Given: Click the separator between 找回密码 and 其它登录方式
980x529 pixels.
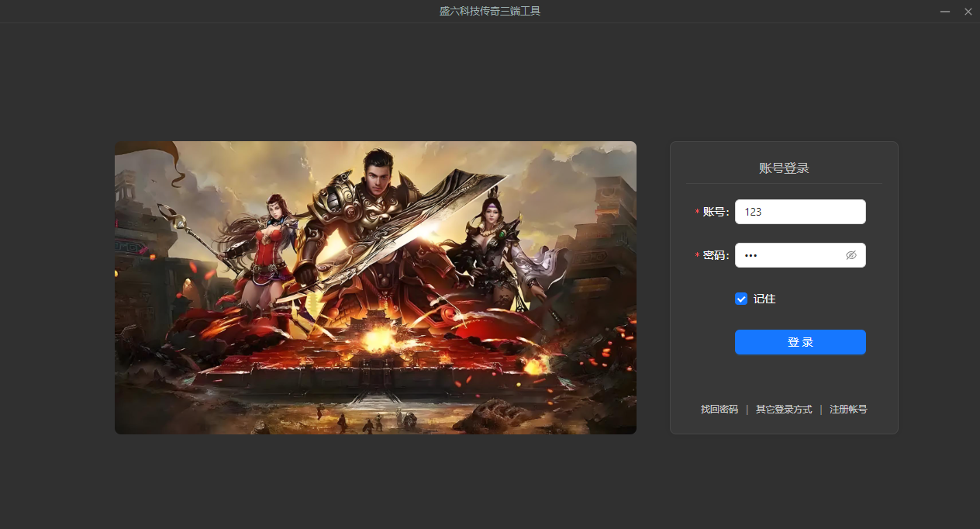Looking at the screenshot, I should tap(746, 409).
